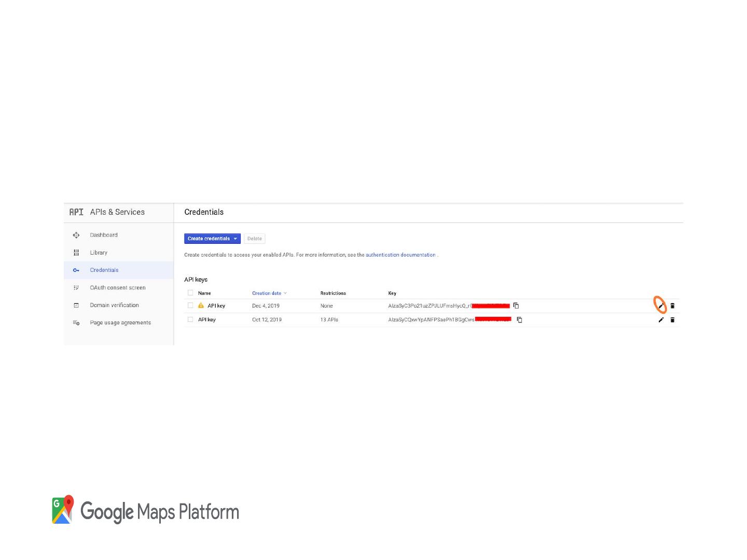Screen dimensions: 747x560
Task: Open the Dashboard page
Action: click(104, 235)
